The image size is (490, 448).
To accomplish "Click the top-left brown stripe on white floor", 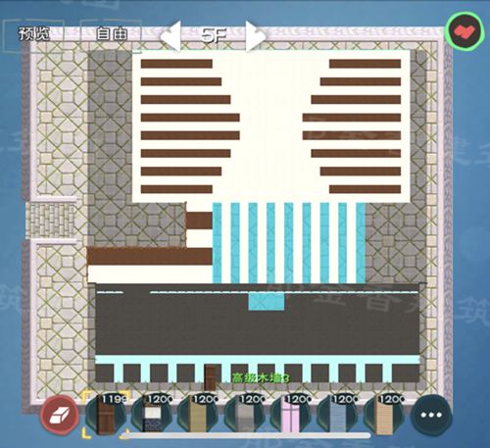I will (x=176, y=64).
